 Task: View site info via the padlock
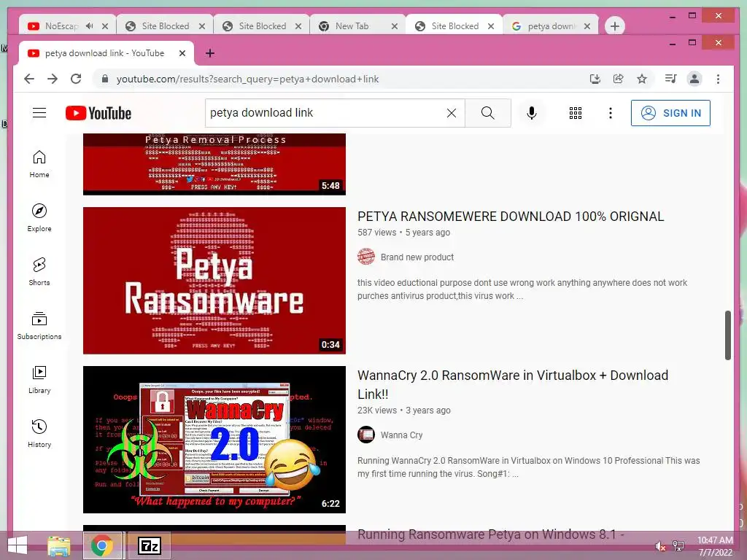(105, 79)
